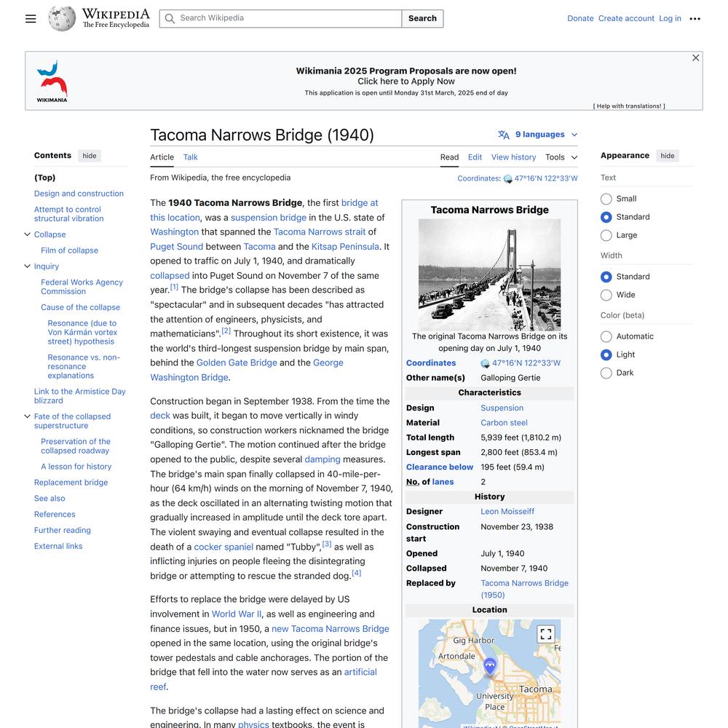Click the Wikimania proposals banner headline

pos(406,71)
